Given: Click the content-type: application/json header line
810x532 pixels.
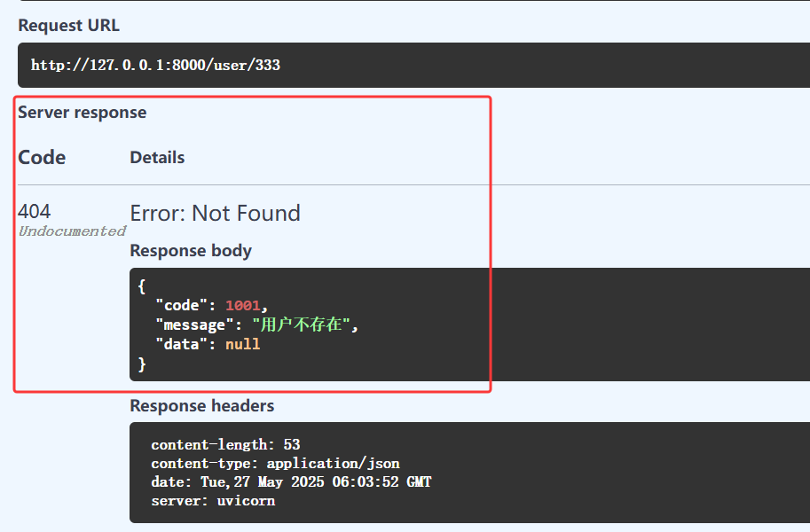Looking at the screenshot, I should pyautogui.click(x=275, y=464).
